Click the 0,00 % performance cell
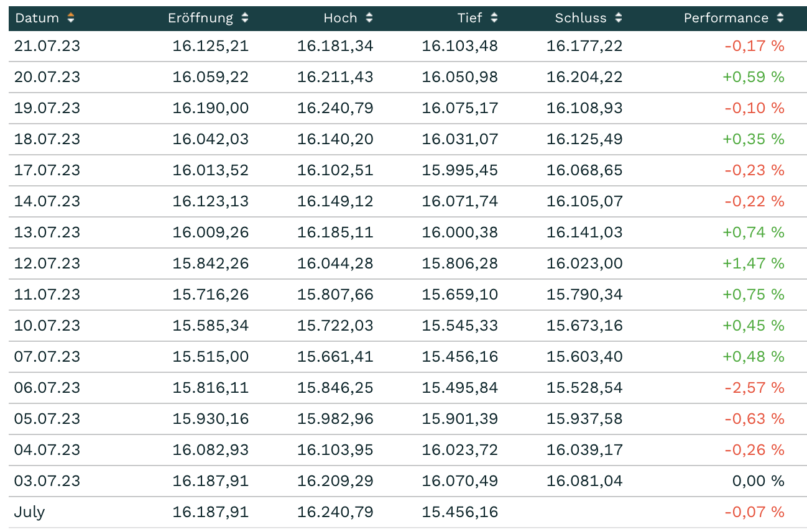807x532 pixels. pyautogui.click(x=759, y=481)
